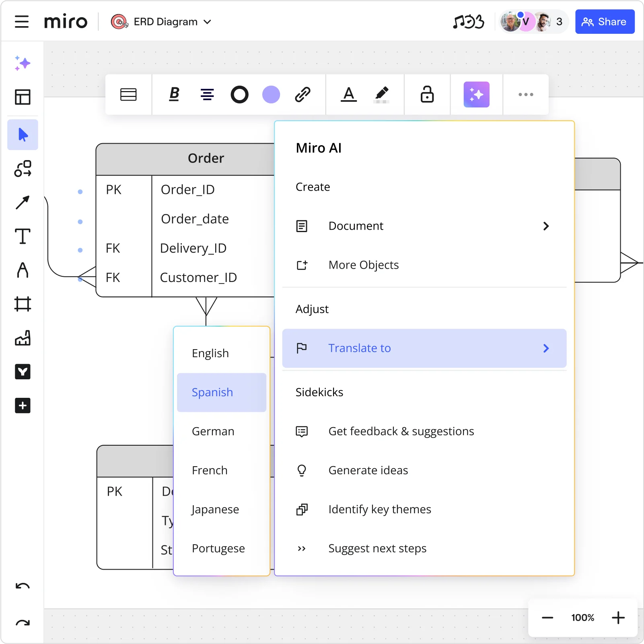Open the collaboration reactions icon

coord(469,22)
